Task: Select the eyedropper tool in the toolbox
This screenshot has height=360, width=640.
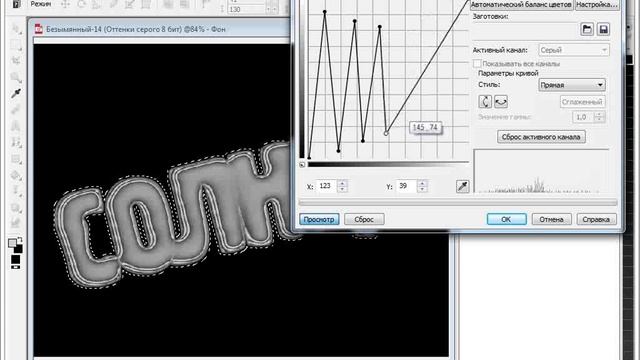Action: pos(16,93)
